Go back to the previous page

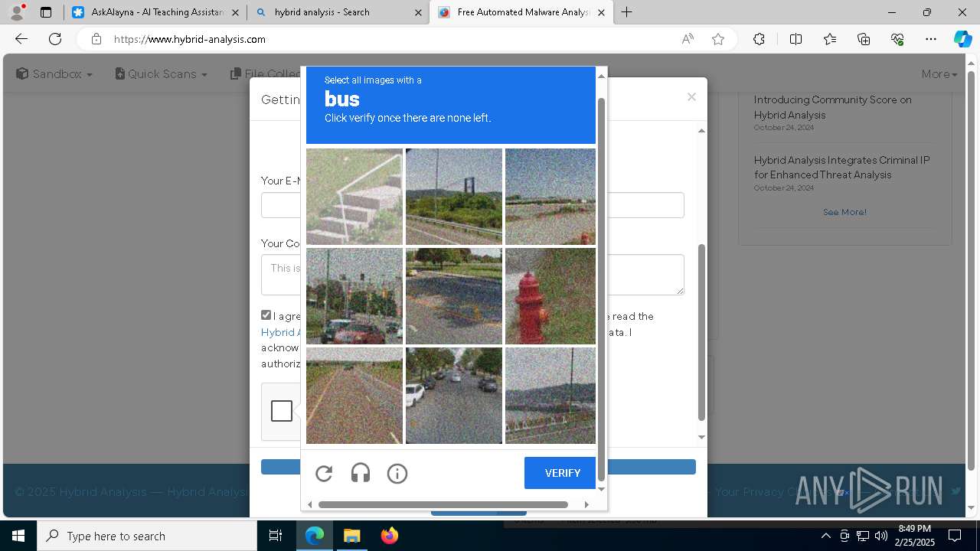tap(21, 39)
